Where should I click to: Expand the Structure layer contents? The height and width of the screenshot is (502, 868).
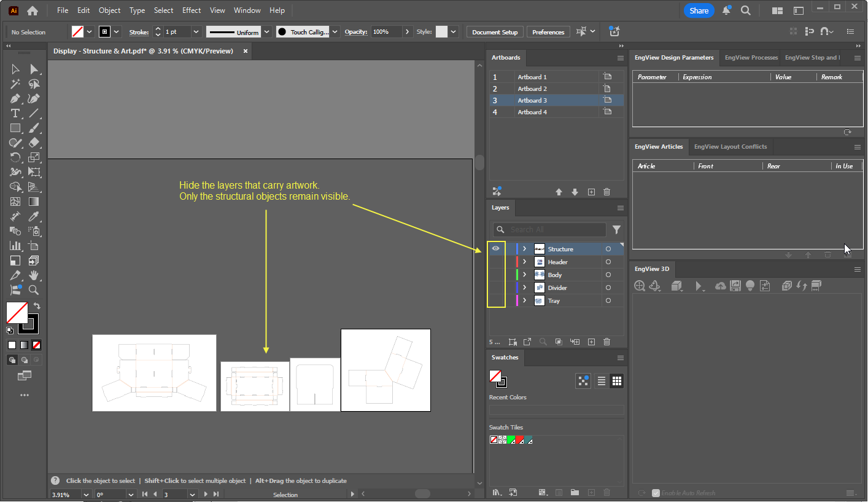tap(524, 249)
